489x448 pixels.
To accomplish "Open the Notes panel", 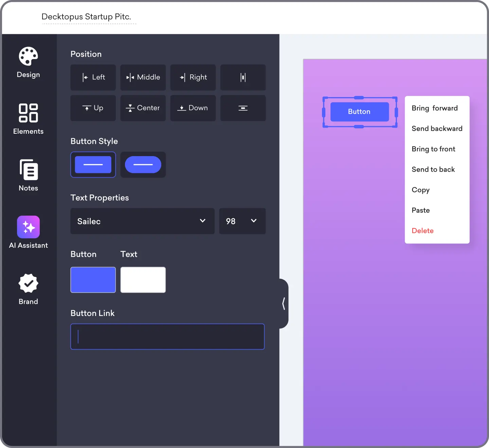I will (28, 175).
